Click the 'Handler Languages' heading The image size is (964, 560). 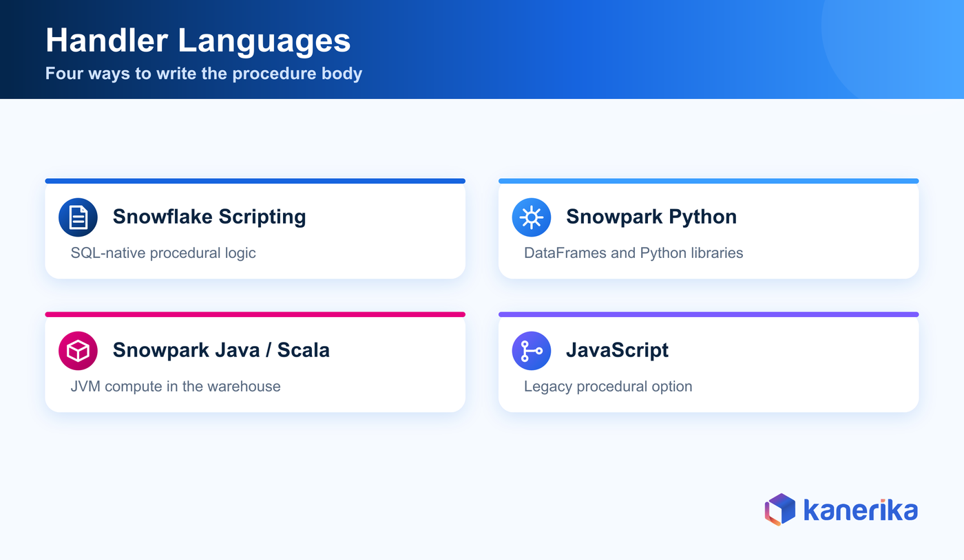[x=198, y=41]
